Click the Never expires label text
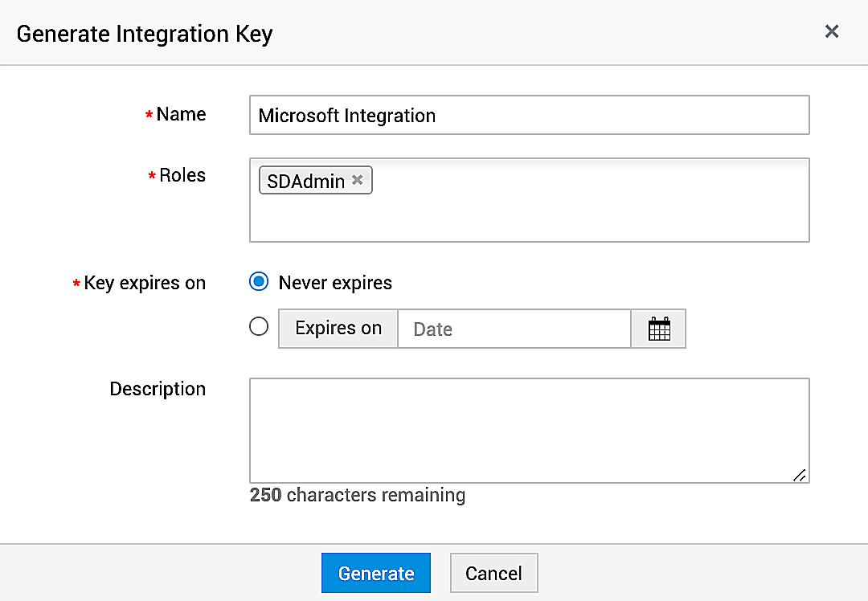The height and width of the screenshot is (601, 868). pyautogui.click(x=335, y=283)
